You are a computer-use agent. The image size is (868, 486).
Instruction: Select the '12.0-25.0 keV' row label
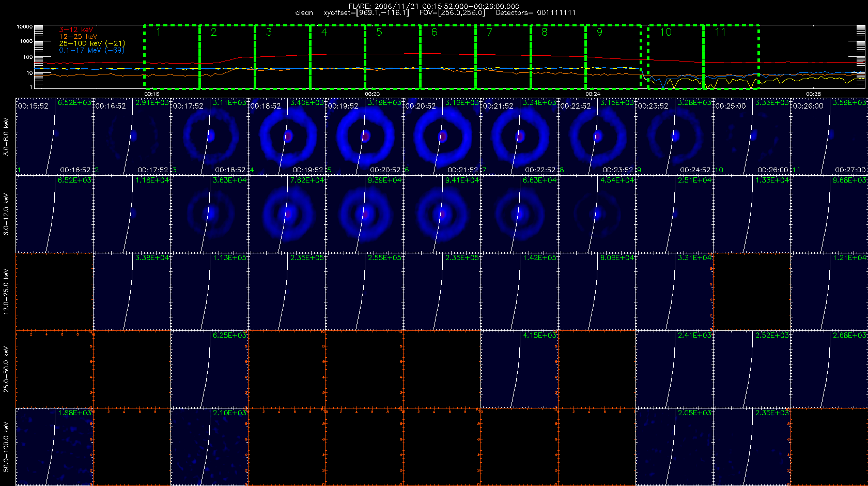pyautogui.click(x=6, y=292)
